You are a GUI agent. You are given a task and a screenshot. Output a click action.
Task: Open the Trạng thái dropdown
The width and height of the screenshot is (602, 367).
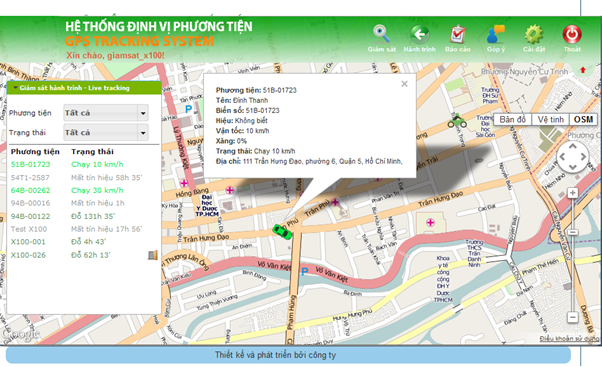coord(106,132)
